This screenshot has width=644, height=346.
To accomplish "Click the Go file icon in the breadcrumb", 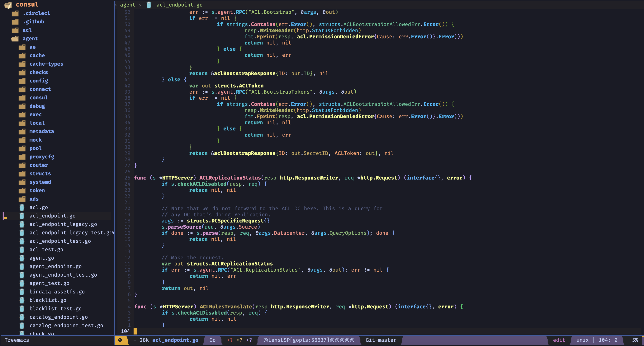I will [x=149, y=5].
